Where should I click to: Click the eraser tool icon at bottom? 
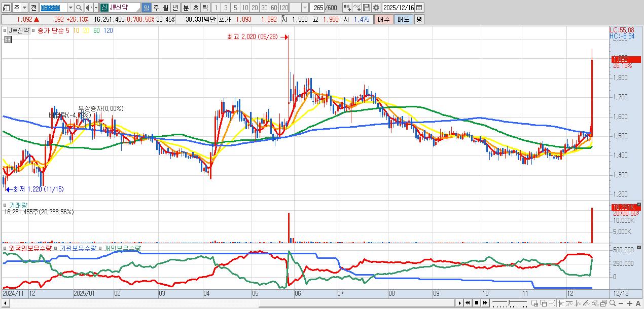point(595,303)
